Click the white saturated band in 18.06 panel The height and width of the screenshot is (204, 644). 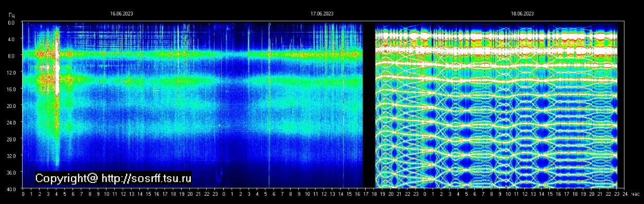(496, 51)
